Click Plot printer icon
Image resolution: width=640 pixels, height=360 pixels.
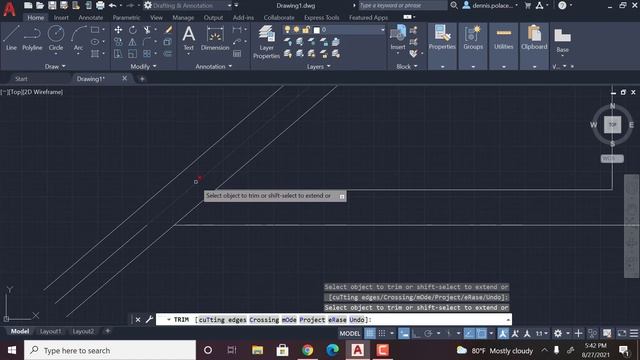[x=100, y=5]
